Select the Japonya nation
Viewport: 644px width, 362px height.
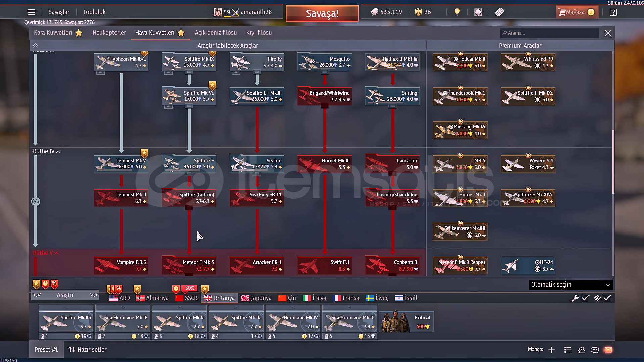(256, 298)
